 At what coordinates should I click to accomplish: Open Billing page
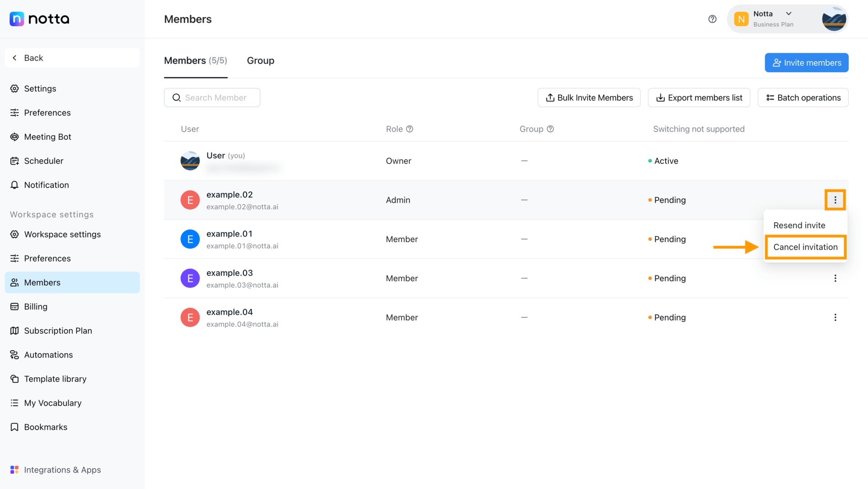pyautogui.click(x=72, y=307)
